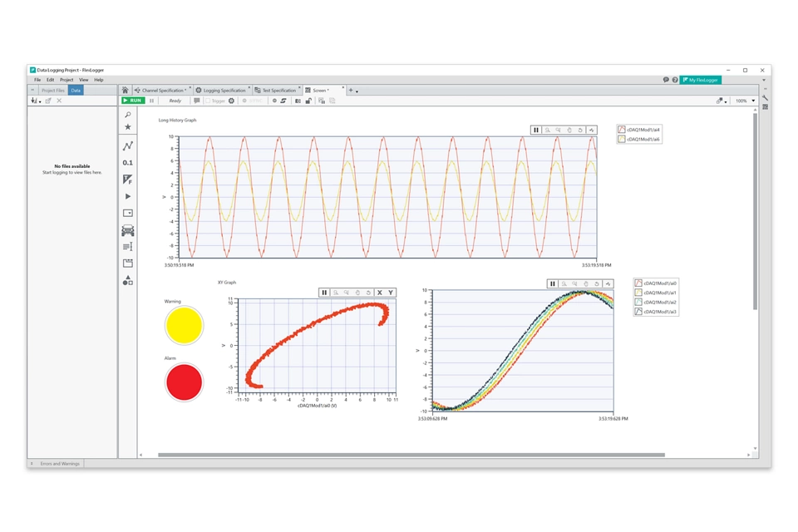The width and height of the screenshot is (798, 532).
Task: Click the cDAQ1Mod1/ai4 legend color swatch
Action: tap(622, 130)
